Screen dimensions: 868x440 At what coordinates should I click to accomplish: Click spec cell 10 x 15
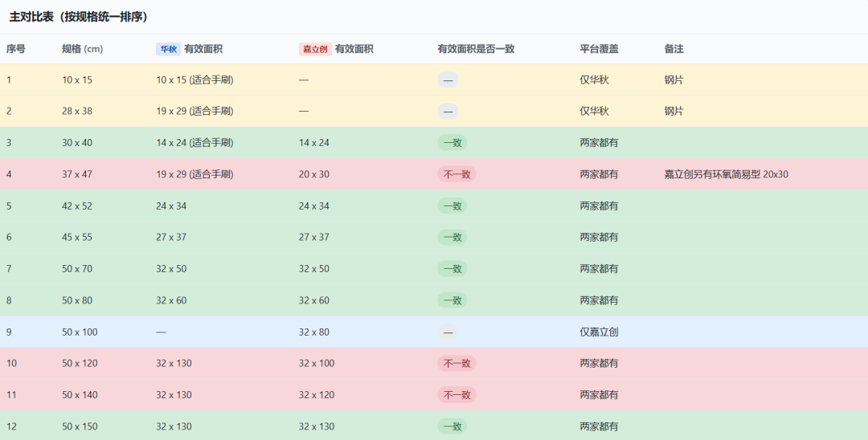[x=77, y=79]
